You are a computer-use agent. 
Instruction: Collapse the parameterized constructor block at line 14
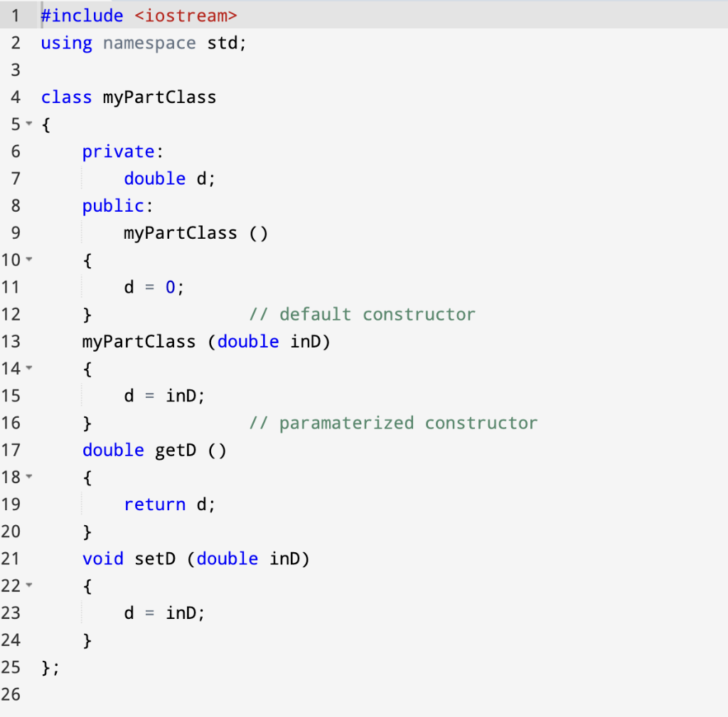click(x=28, y=368)
